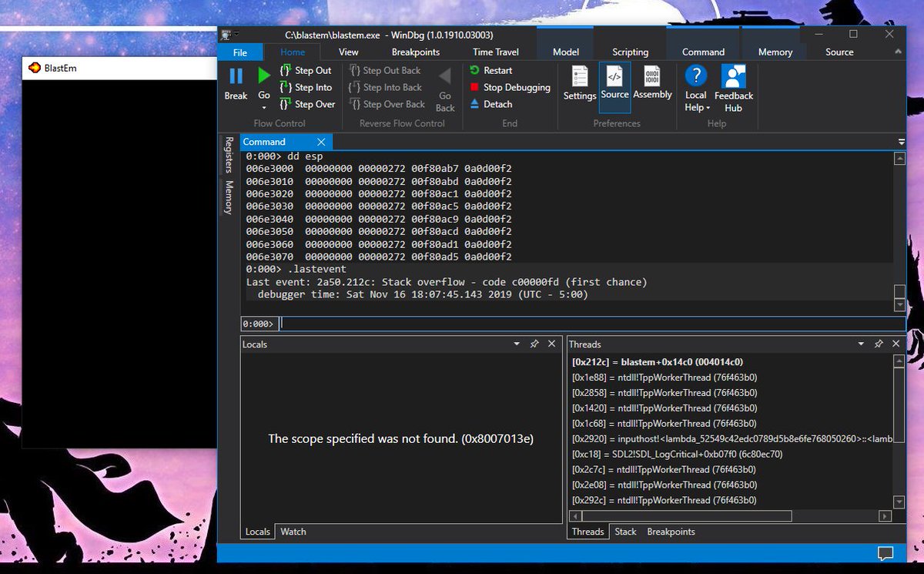Viewport: 924px width, 574px height.
Task: Switch to the Command ribbon tab
Action: pos(703,52)
